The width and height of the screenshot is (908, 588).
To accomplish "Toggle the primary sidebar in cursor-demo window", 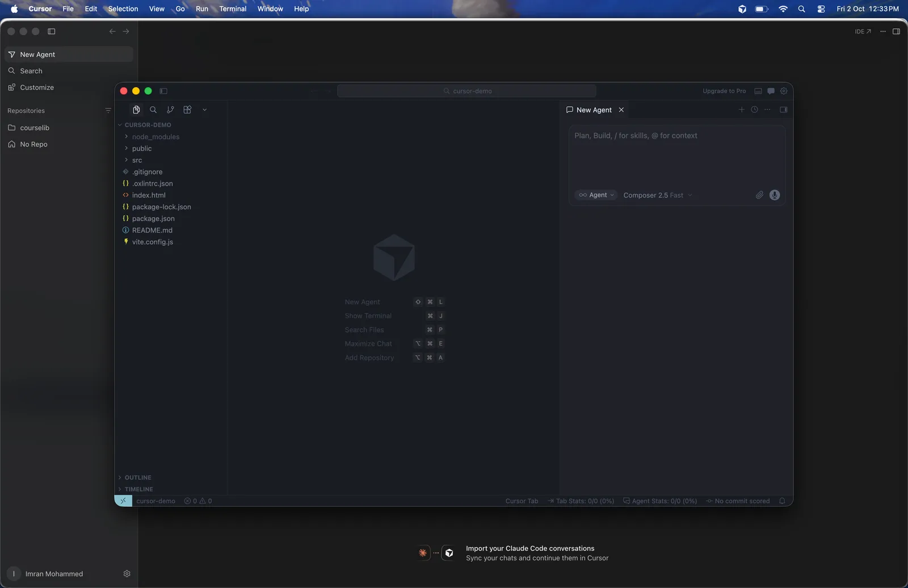I will [x=163, y=91].
